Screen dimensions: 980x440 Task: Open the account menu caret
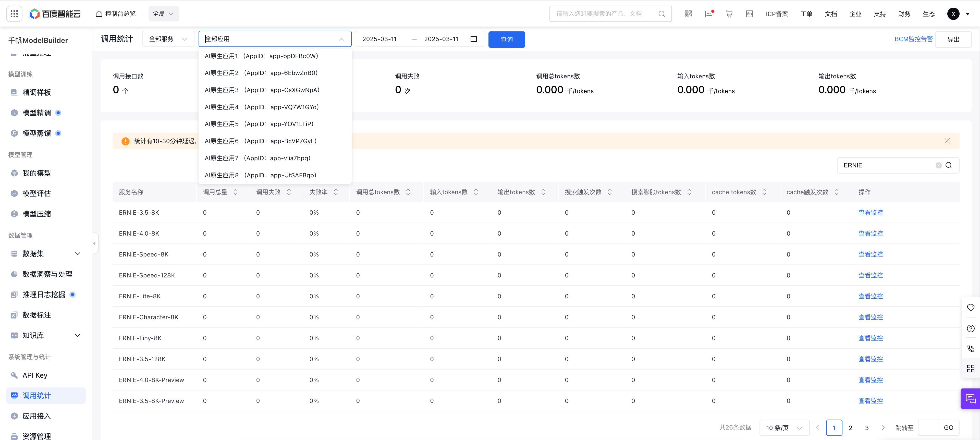coord(968,14)
